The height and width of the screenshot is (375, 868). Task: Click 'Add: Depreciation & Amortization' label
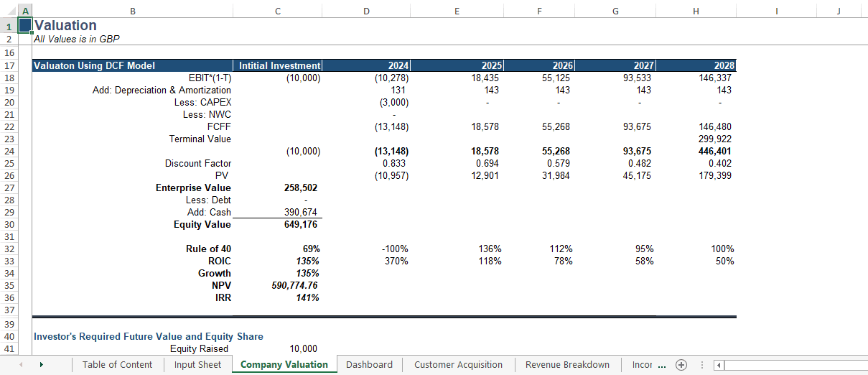pos(162,90)
